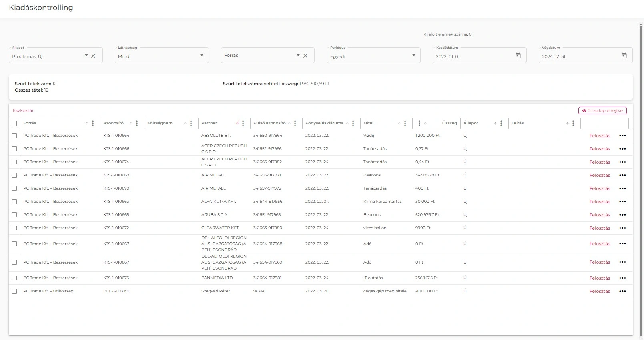644x340 pixels.
Task: Select the Szegvári Péter row checkbox
Action: click(x=14, y=291)
